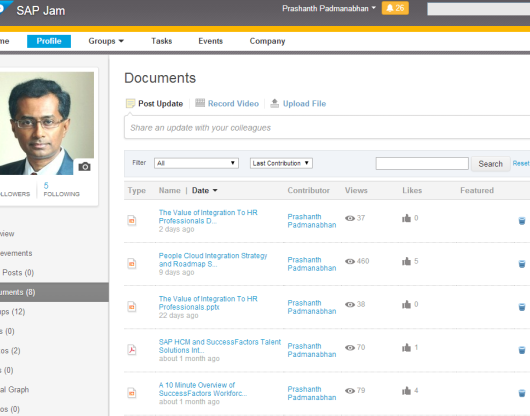
Task: Open the Filter All dropdown
Action: pos(196,163)
